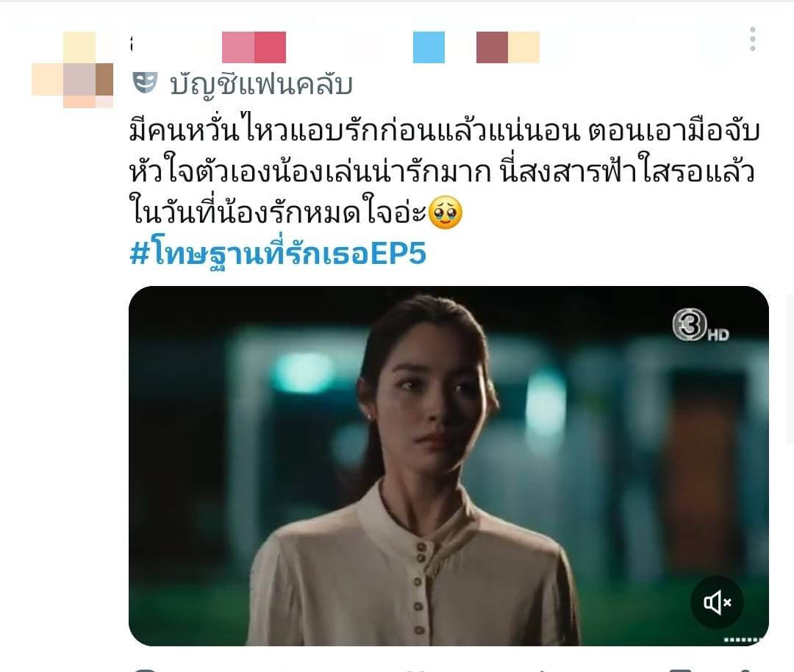Play the embedded video clip

pyautogui.click(x=448, y=466)
